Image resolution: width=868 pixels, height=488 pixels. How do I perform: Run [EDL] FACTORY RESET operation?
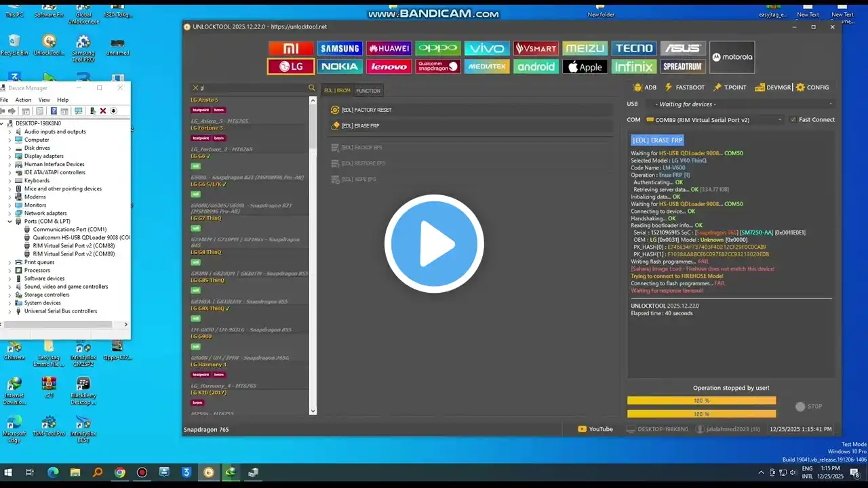pyautogui.click(x=471, y=110)
